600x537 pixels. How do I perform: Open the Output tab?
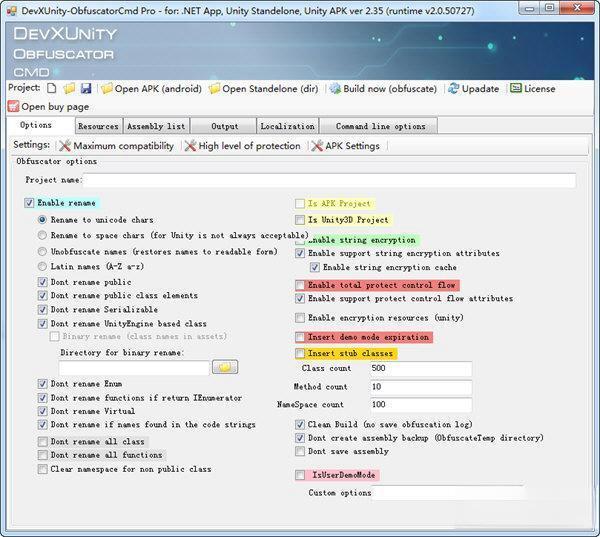pos(225,126)
